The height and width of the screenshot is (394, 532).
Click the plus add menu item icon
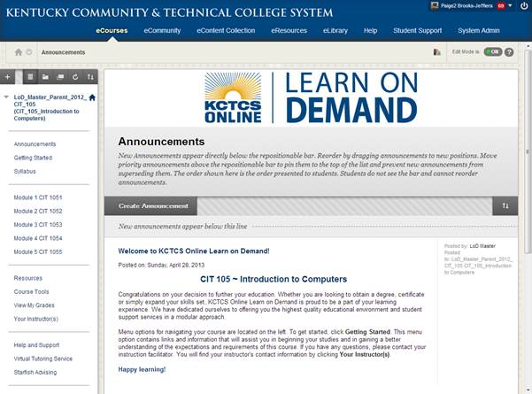7,77
